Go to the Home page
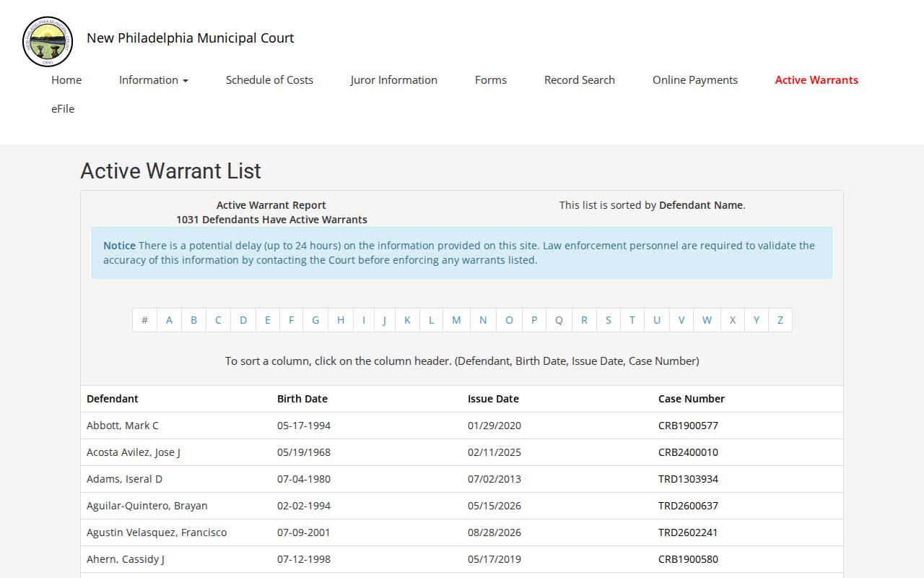 coord(66,80)
